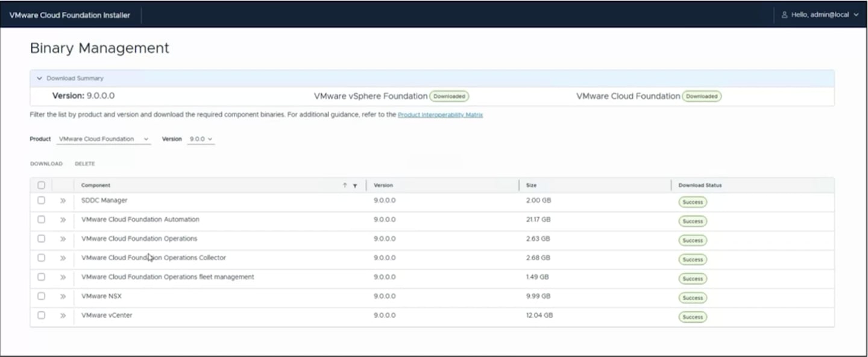
Task: Click the Success badge for SDDC Manager
Action: pyautogui.click(x=693, y=202)
